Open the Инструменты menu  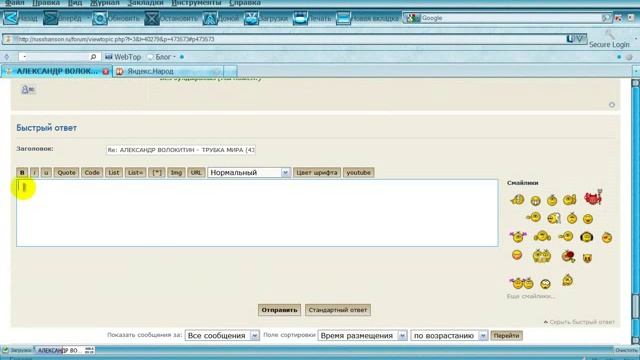coord(196,3)
